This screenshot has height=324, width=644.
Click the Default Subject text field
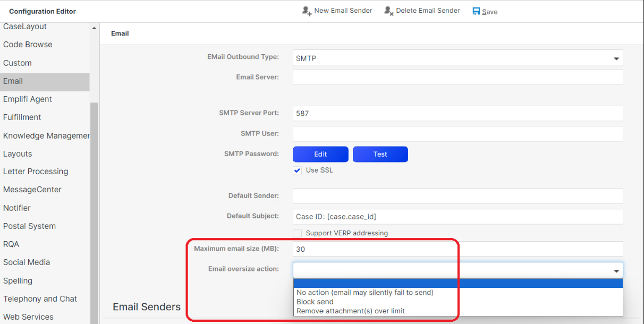coord(457,217)
